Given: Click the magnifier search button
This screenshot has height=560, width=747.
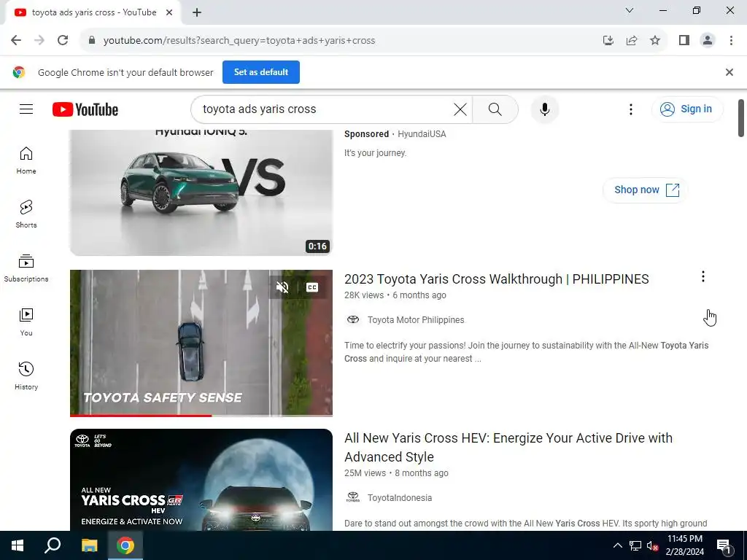Looking at the screenshot, I should click(x=495, y=109).
